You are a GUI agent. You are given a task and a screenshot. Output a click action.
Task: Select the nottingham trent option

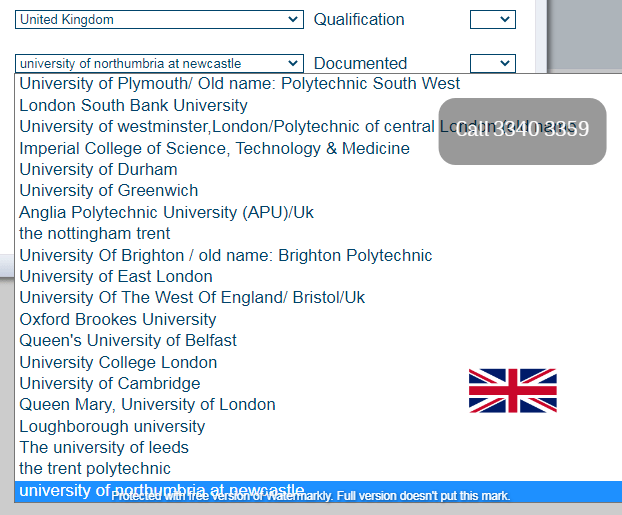click(x=95, y=233)
